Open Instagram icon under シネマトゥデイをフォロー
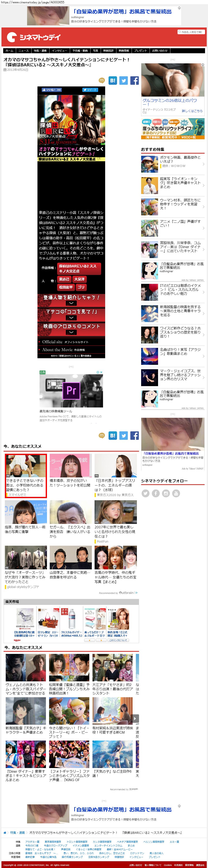The height and width of the screenshot is (868, 208). (166, 493)
